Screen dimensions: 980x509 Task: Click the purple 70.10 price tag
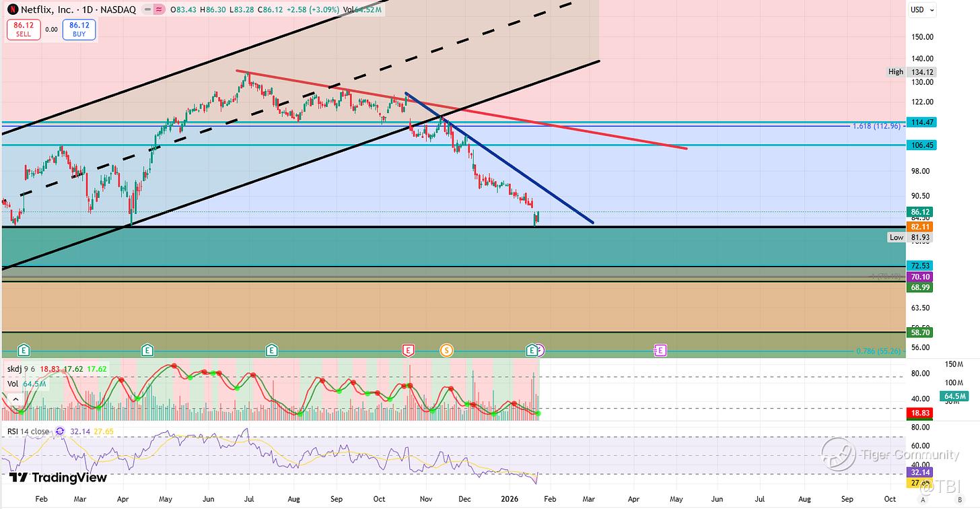920,277
